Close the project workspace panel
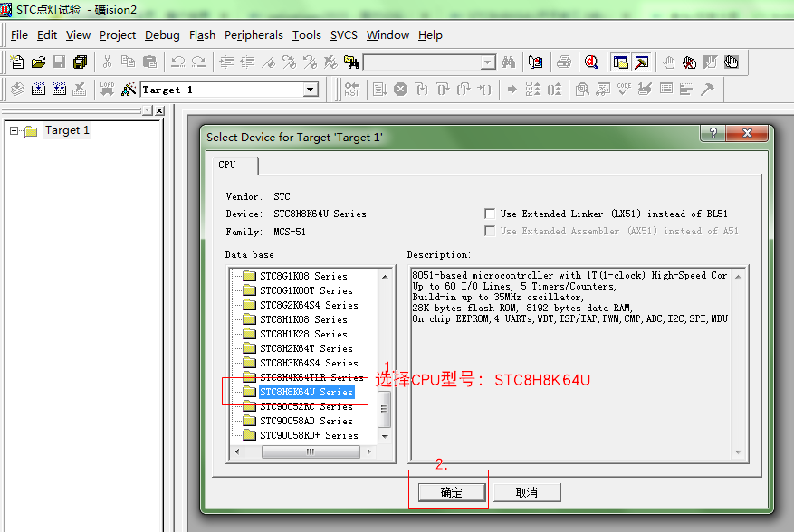 click(x=159, y=110)
